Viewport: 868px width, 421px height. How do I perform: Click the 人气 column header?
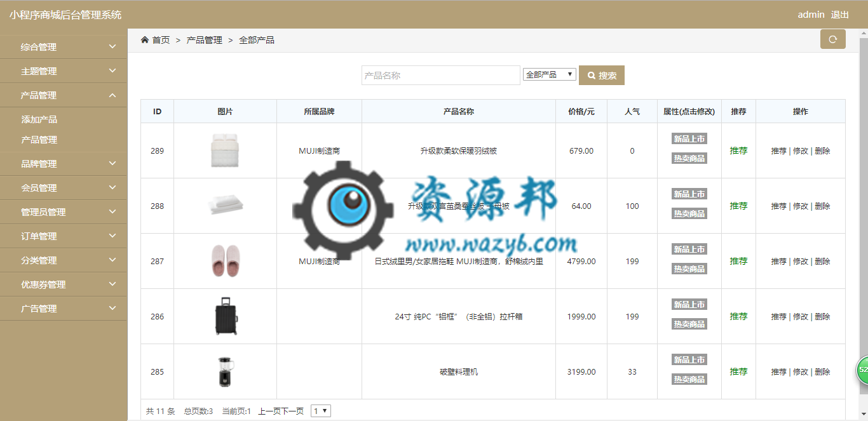click(x=632, y=112)
